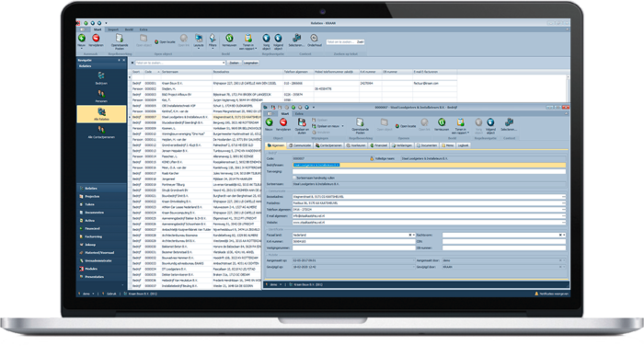The image size is (644, 346).
Task: Click Open locatie in main ribbon
Action: tap(165, 42)
